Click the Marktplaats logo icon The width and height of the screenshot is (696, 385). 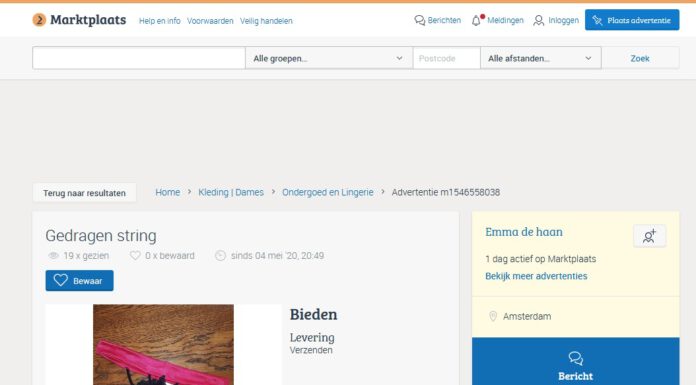[x=39, y=20]
